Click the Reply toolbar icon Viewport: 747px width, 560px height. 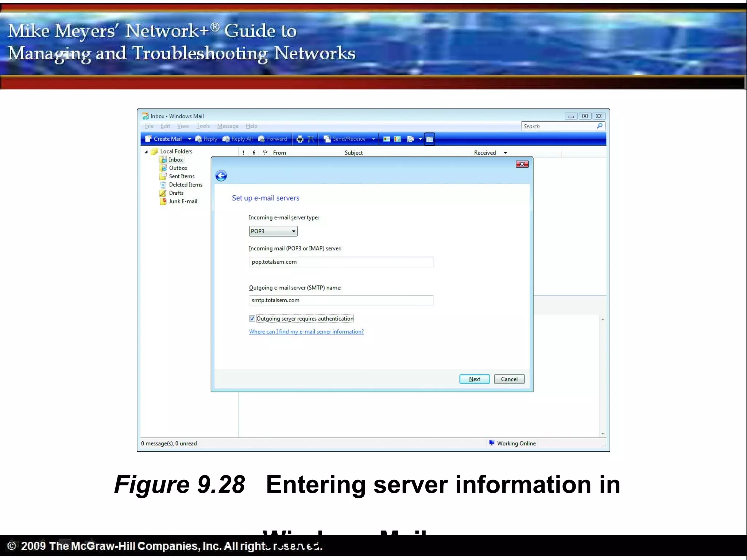(206, 139)
